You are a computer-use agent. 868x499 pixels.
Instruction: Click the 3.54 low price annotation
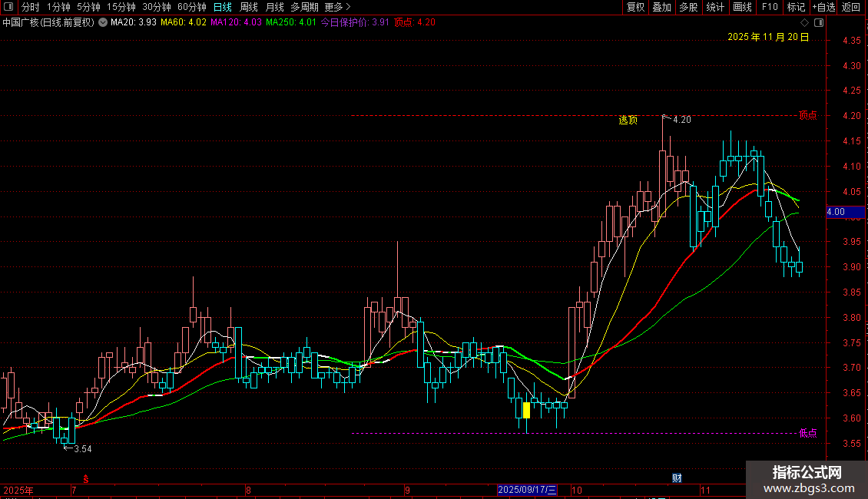(82, 449)
